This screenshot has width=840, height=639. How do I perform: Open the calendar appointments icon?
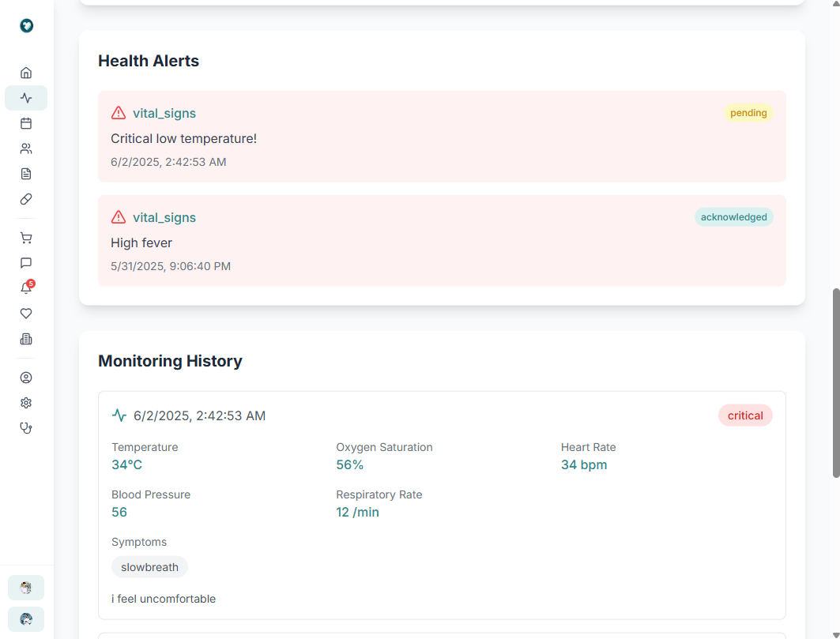pos(26,123)
